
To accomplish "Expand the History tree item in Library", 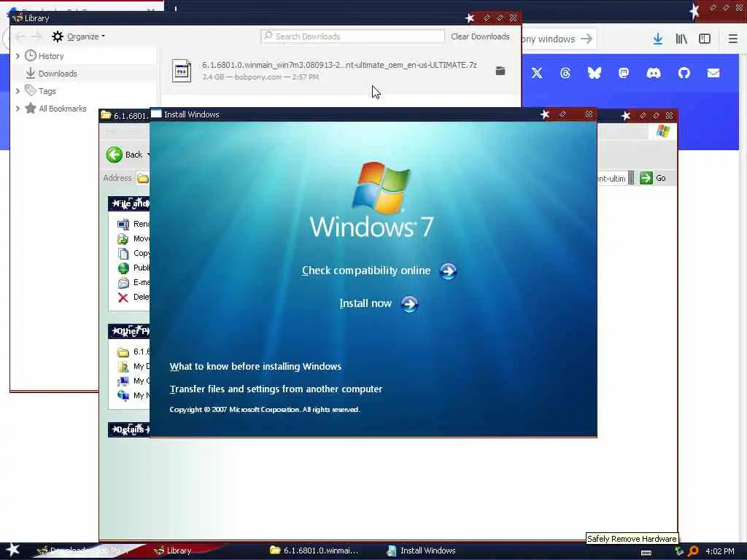I will pos(18,55).
